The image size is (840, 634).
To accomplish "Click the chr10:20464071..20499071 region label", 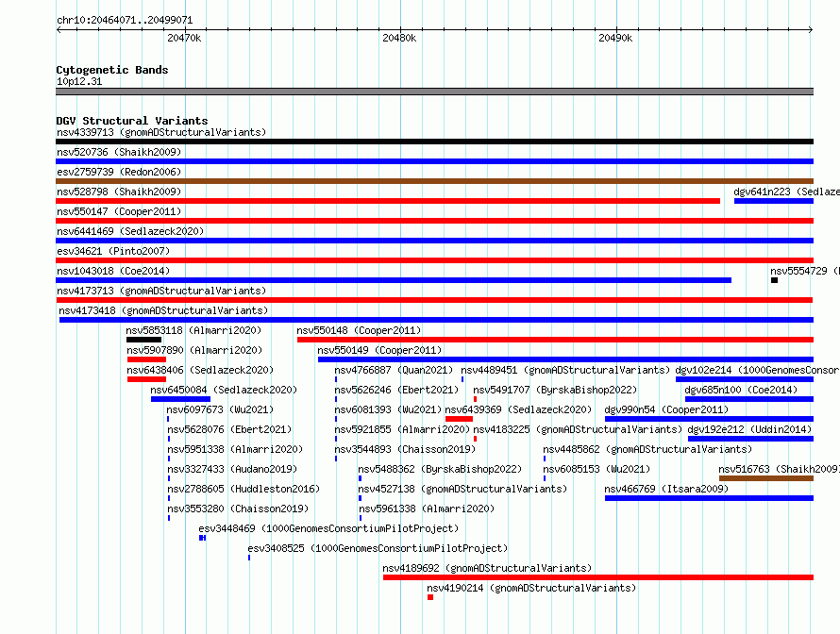I will click(x=125, y=20).
